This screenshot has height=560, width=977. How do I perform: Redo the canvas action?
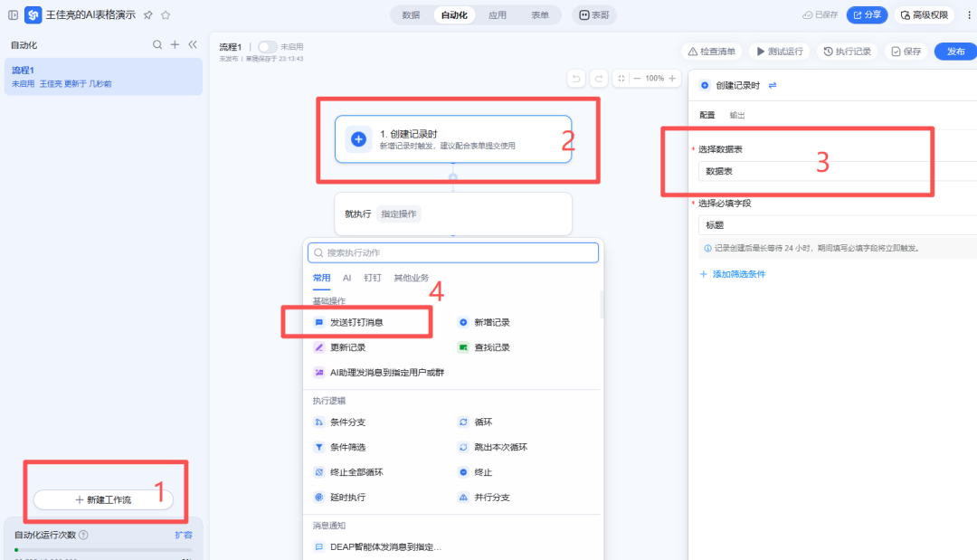599,79
